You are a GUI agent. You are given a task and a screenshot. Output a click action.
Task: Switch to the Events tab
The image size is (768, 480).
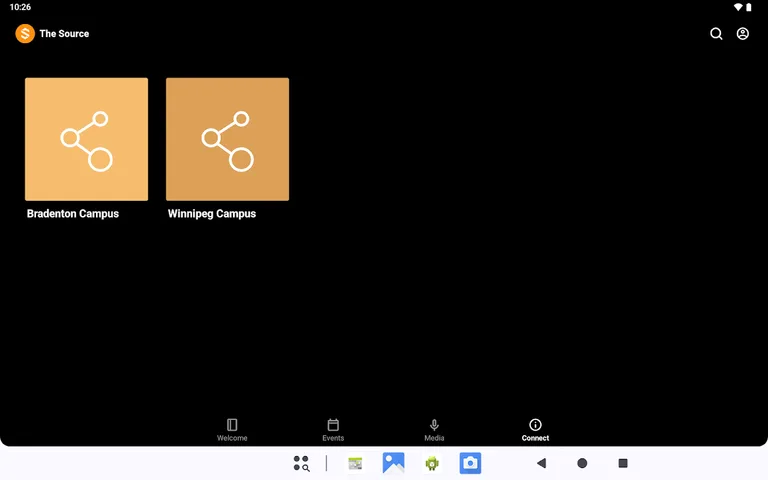pyautogui.click(x=333, y=430)
